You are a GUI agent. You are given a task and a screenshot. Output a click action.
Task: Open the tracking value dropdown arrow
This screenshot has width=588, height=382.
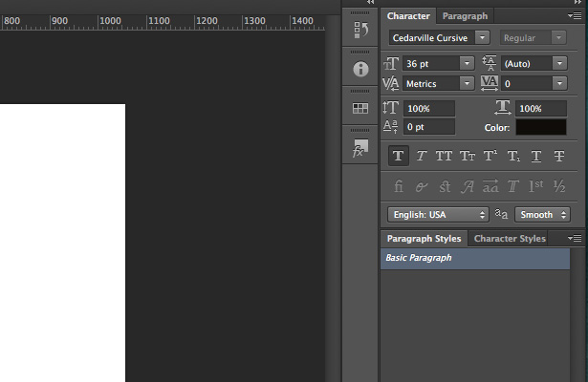559,83
